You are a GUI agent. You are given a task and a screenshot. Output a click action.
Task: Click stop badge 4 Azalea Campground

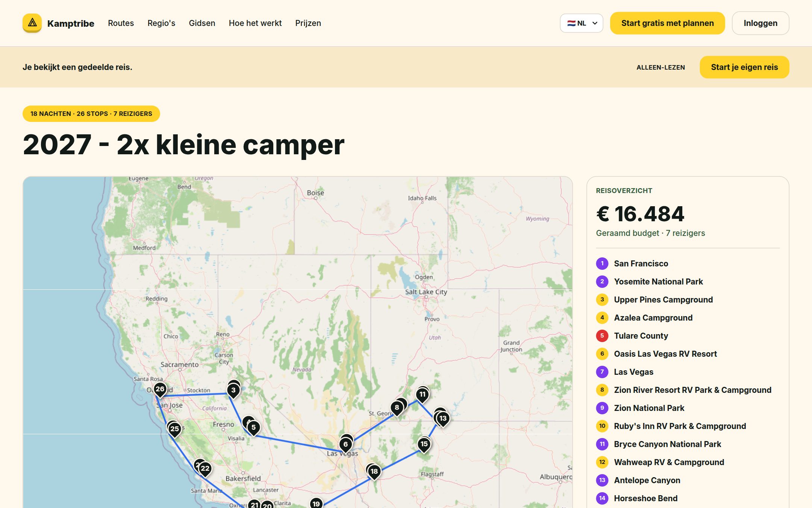[x=602, y=318]
